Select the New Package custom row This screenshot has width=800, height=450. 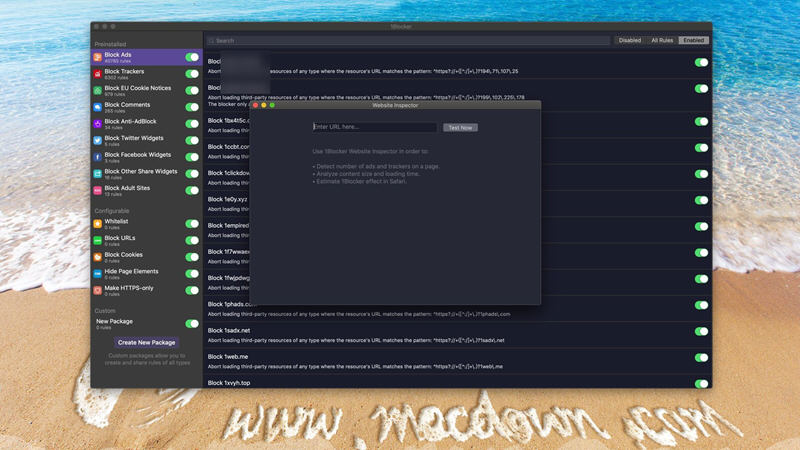pos(146,324)
